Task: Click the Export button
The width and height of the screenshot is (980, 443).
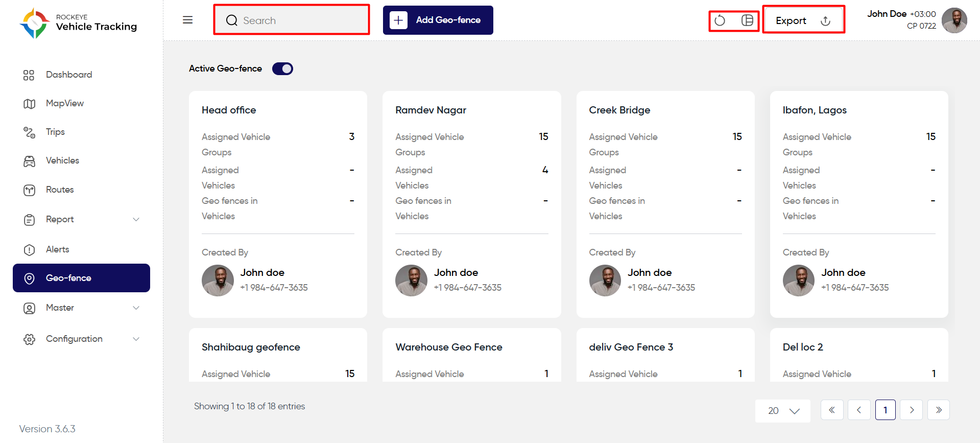Action: [803, 20]
